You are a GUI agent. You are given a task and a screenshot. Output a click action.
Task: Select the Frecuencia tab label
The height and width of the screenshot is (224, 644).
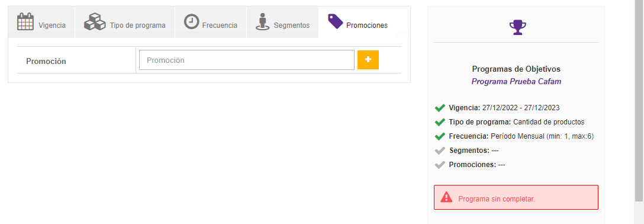coord(220,25)
